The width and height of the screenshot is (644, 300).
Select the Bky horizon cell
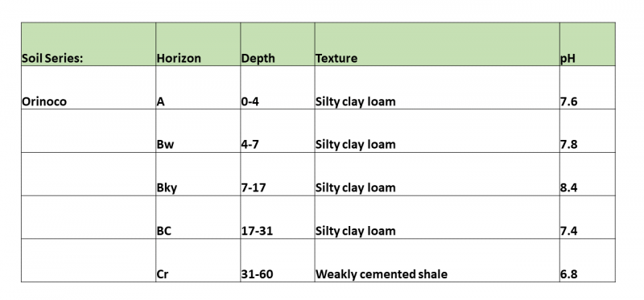[198, 174]
